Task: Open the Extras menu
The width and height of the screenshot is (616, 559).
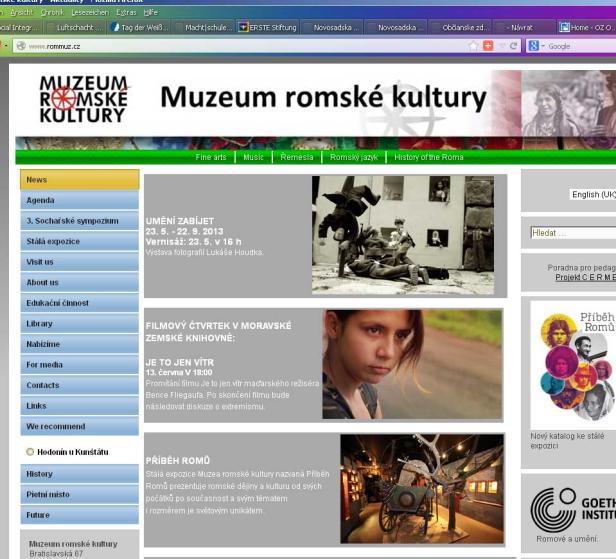Action: [x=126, y=13]
